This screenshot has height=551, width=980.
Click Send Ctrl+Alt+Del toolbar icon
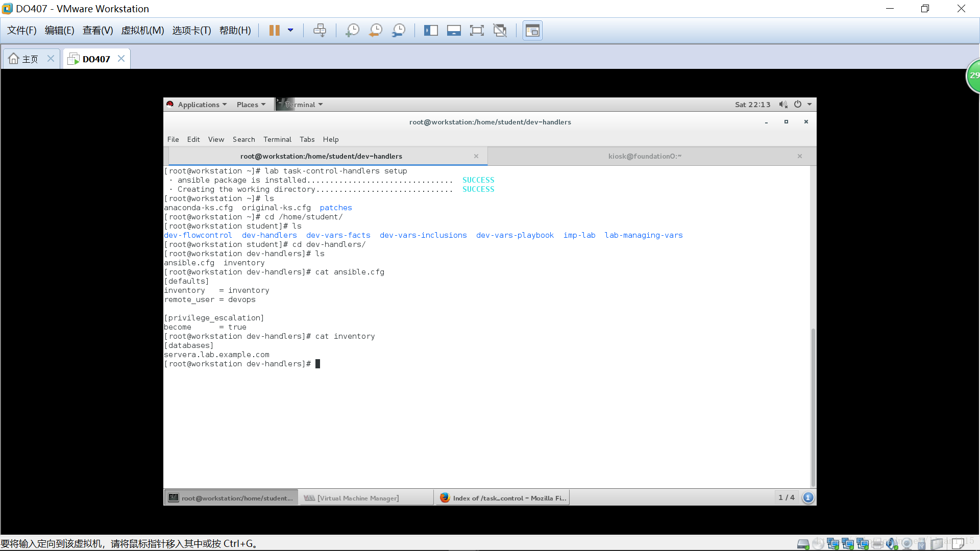click(x=320, y=31)
